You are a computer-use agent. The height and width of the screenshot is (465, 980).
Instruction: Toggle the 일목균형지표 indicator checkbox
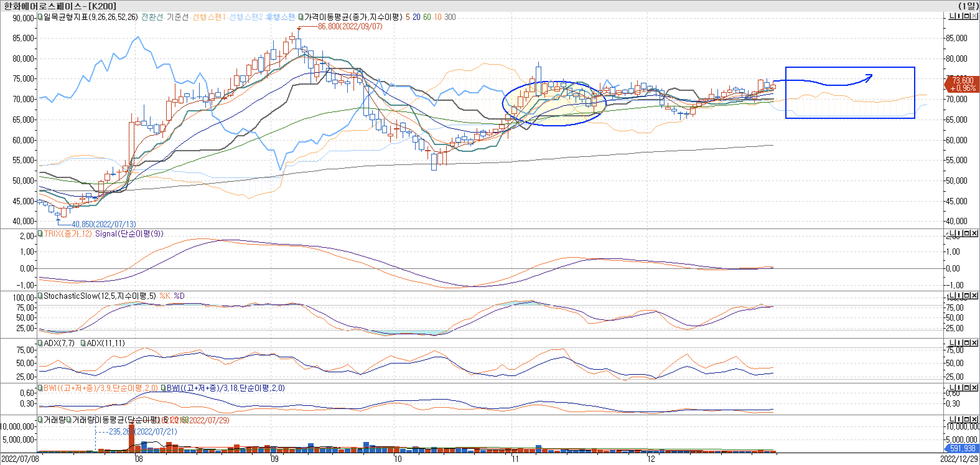click(x=40, y=17)
